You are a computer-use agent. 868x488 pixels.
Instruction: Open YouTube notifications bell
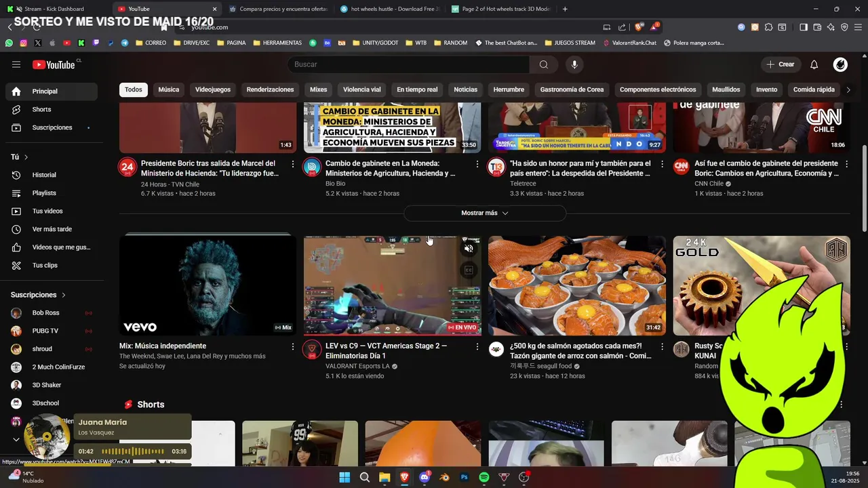814,64
